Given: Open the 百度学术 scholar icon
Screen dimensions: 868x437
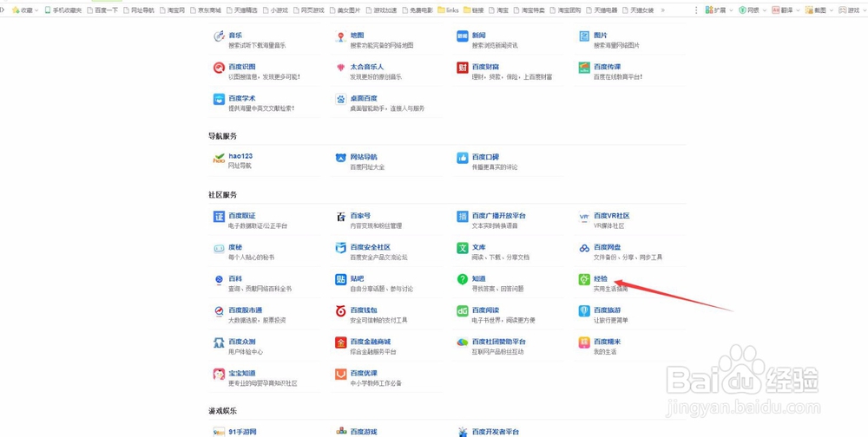Looking at the screenshot, I should pos(220,100).
